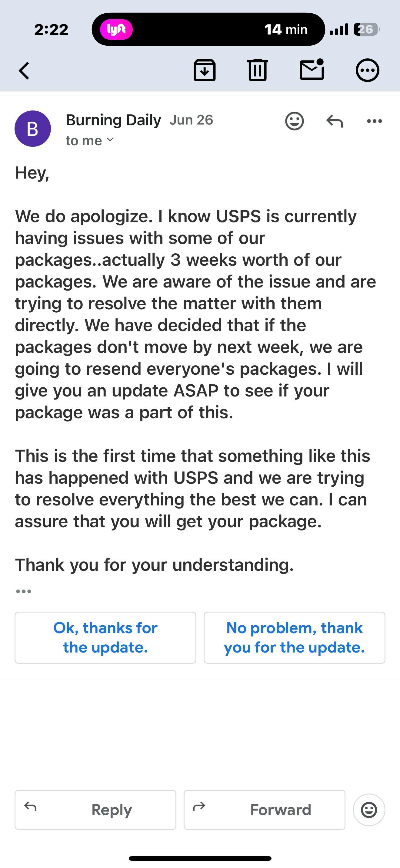Archive this email with the box icon

click(204, 70)
